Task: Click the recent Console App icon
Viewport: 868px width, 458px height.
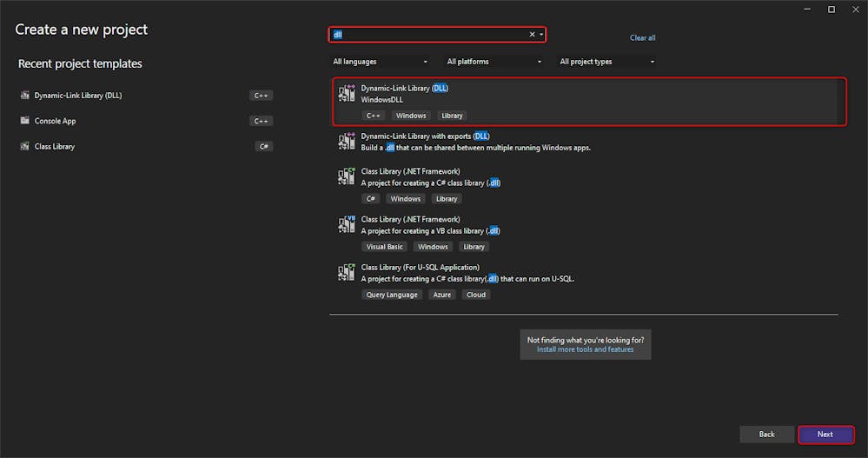Action: click(25, 120)
